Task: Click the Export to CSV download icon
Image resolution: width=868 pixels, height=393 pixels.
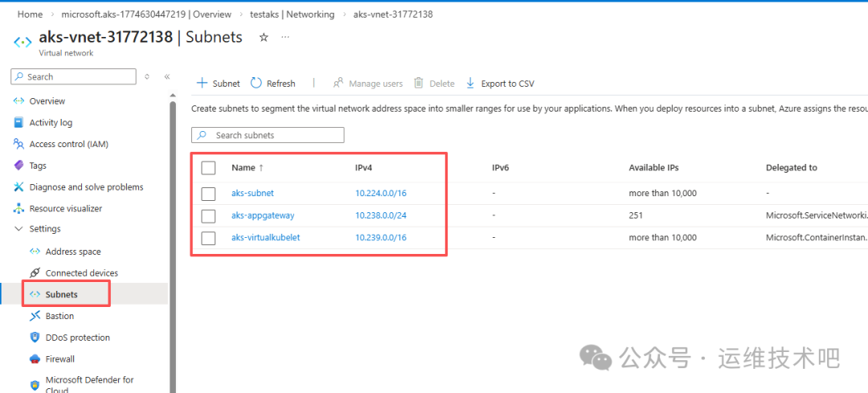Action: point(470,83)
